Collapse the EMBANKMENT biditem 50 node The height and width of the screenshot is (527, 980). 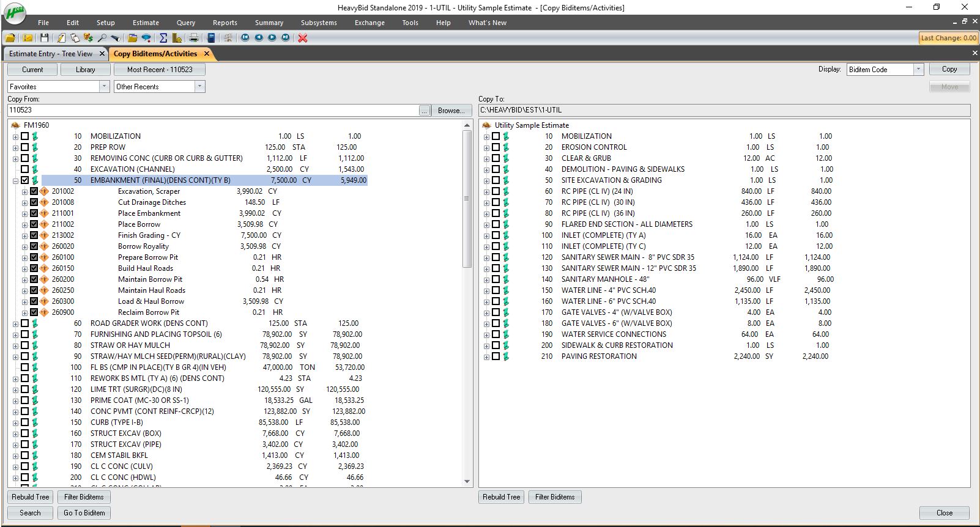[x=15, y=181]
